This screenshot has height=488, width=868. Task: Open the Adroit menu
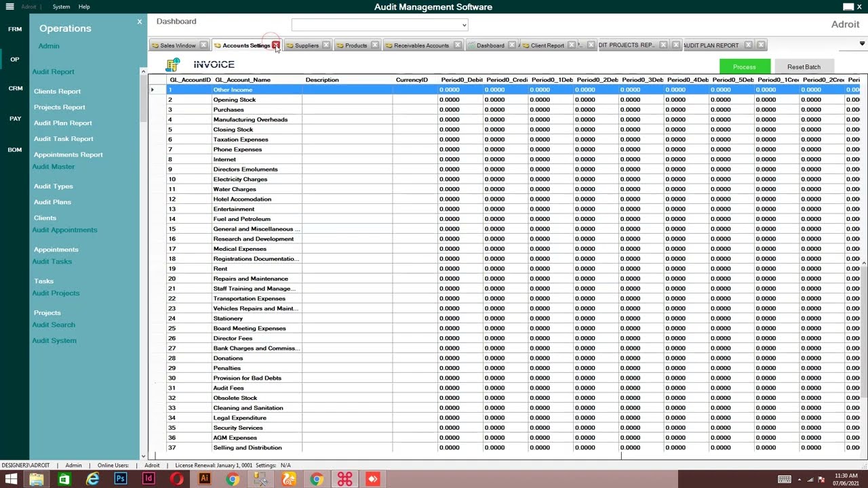point(28,7)
